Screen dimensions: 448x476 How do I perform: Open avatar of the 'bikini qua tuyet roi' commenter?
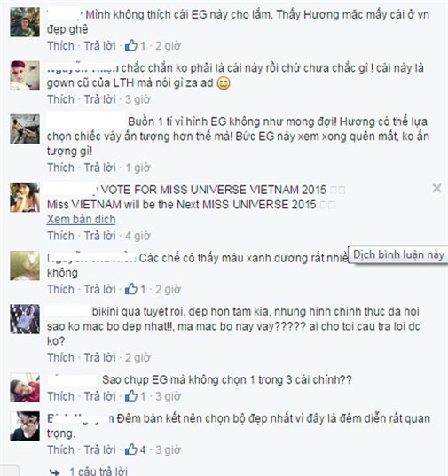(x=25, y=319)
